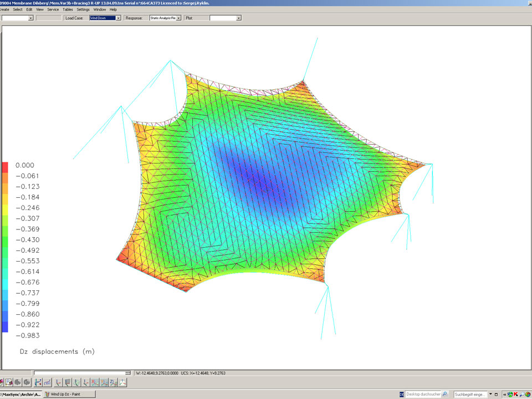The image size is (532, 399).
Task: Open the Tables menu
Action: tap(68, 9)
